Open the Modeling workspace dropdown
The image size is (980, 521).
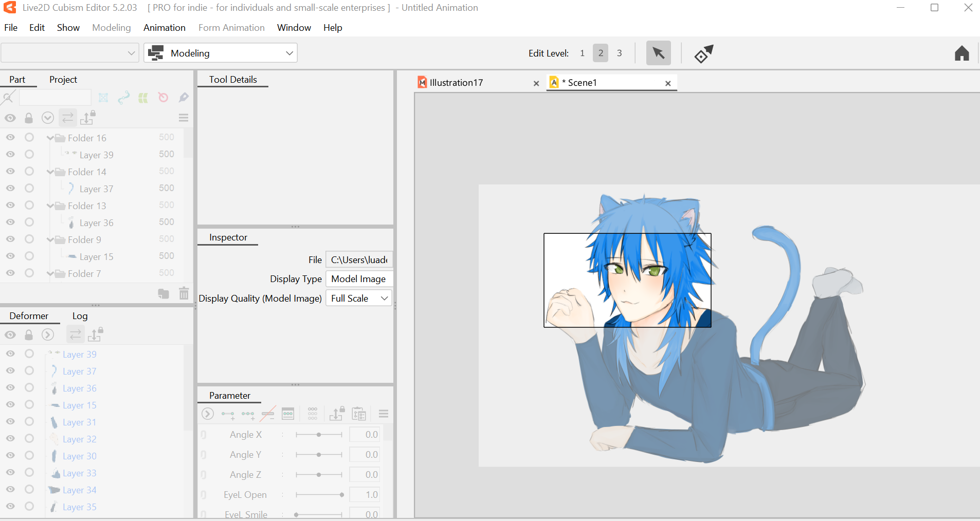[x=221, y=53]
